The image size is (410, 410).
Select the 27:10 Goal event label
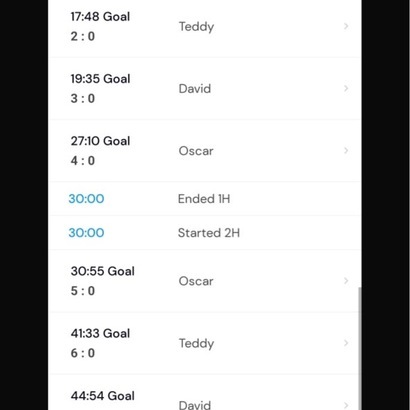pyautogui.click(x=100, y=141)
